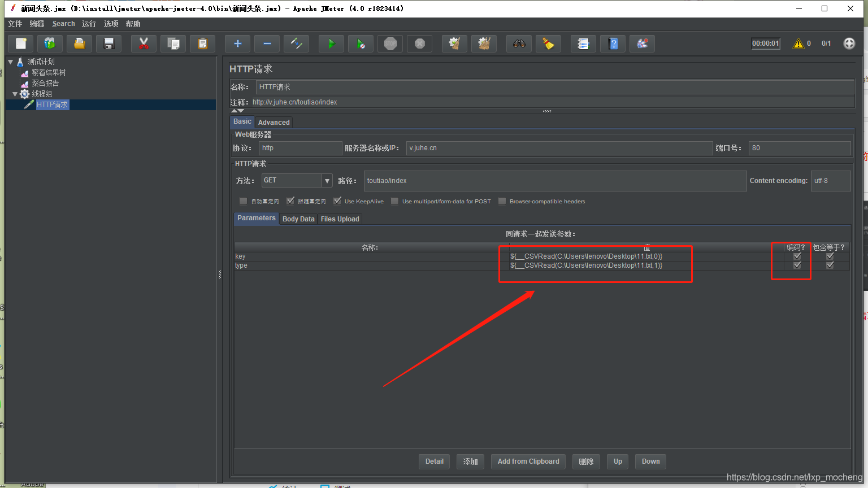
Task: Click the 添加 button
Action: pyautogui.click(x=470, y=461)
